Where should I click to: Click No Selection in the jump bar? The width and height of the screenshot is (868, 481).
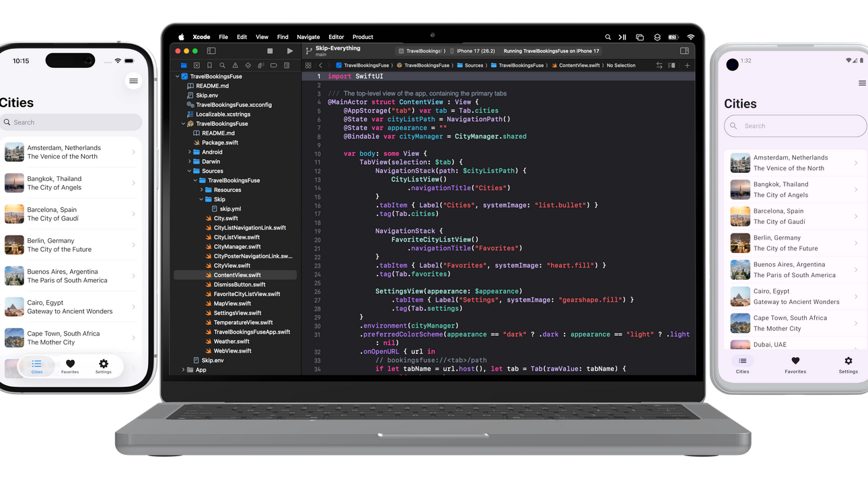621,66
